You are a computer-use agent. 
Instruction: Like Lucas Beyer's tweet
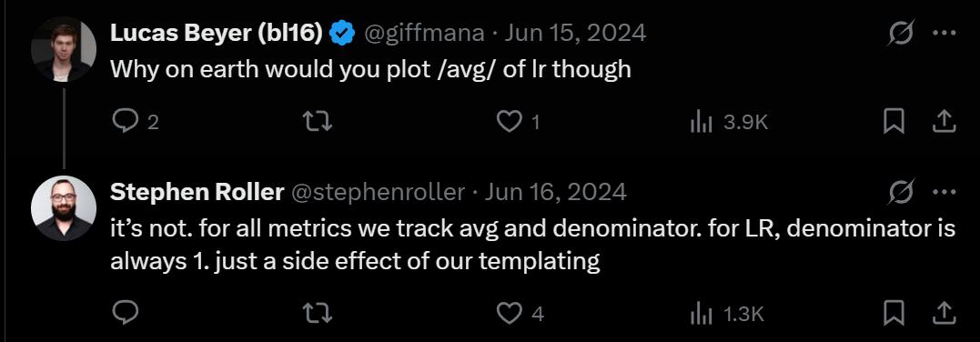pos(509,122)
